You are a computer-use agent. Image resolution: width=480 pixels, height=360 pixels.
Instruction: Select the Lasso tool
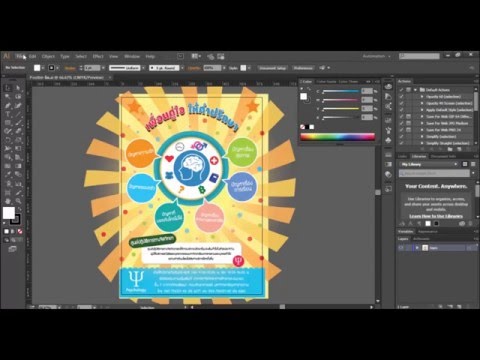point(18,96)
